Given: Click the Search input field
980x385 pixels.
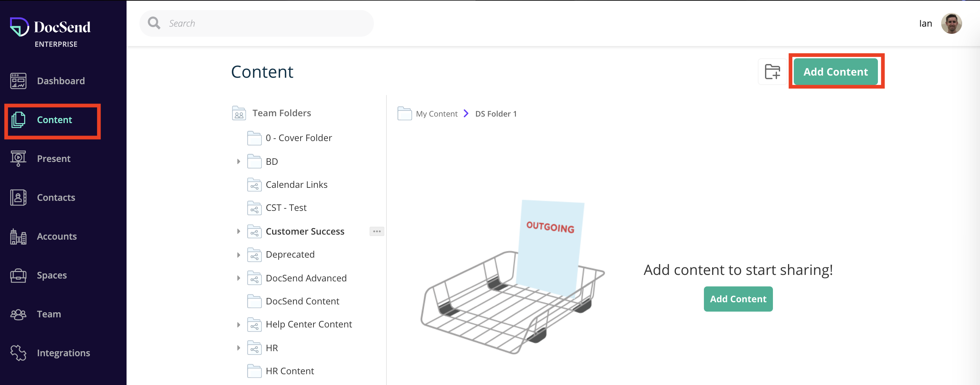Looking at the screenshot, I should pos(256,24).
